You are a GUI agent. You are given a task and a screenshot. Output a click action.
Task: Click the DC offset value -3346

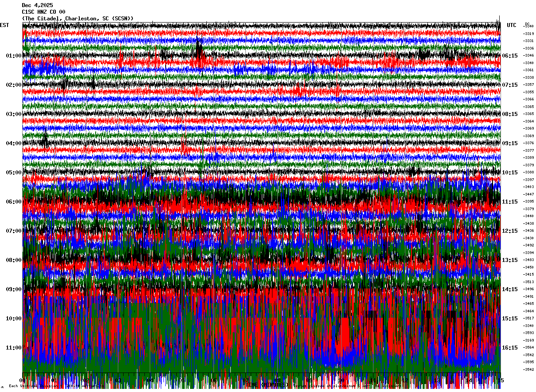529,55
